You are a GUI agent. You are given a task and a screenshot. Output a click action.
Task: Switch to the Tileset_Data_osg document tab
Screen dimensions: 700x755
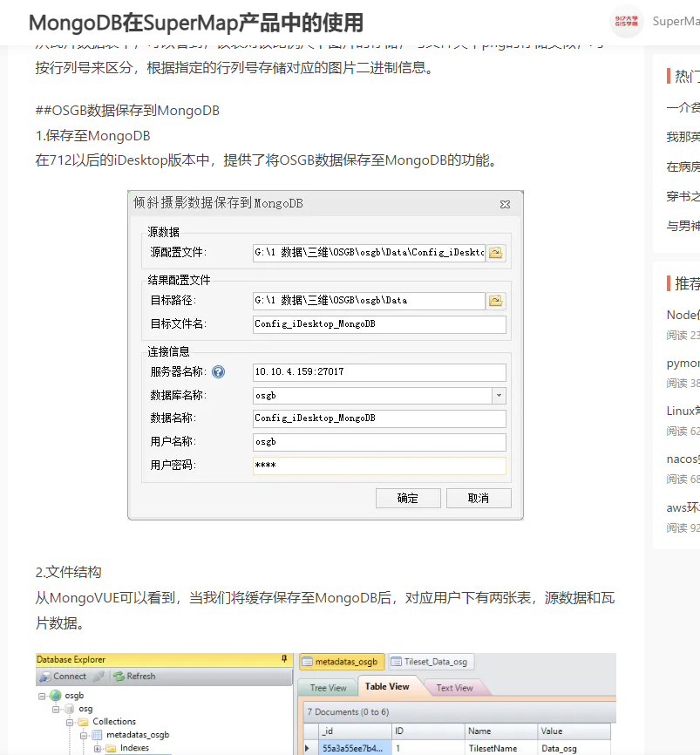431,662
